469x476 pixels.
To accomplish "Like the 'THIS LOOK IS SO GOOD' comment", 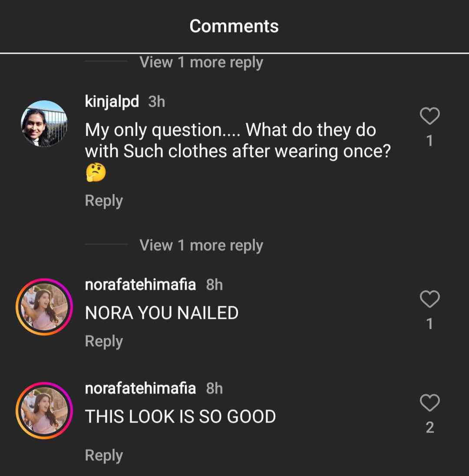I will [x=430, y=403].
